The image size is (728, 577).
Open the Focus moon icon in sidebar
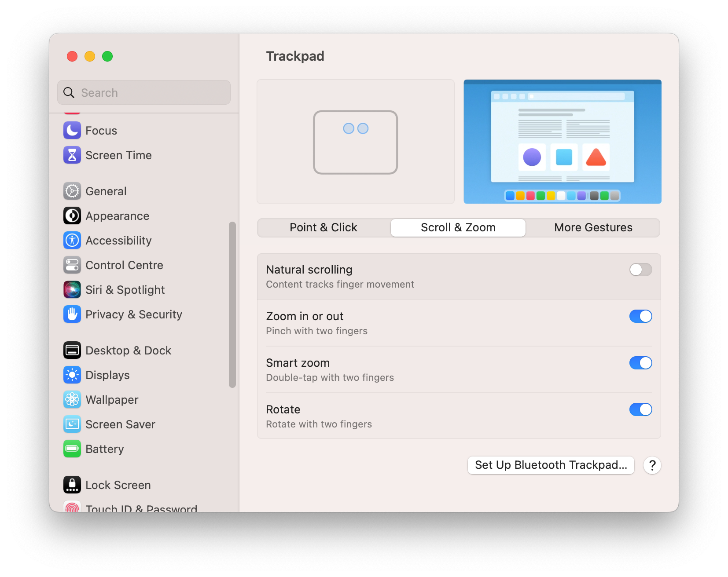click(72, 131)
